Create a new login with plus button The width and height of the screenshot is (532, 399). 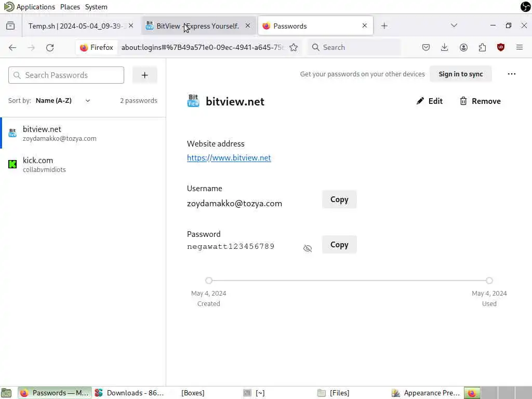[144, 75]
